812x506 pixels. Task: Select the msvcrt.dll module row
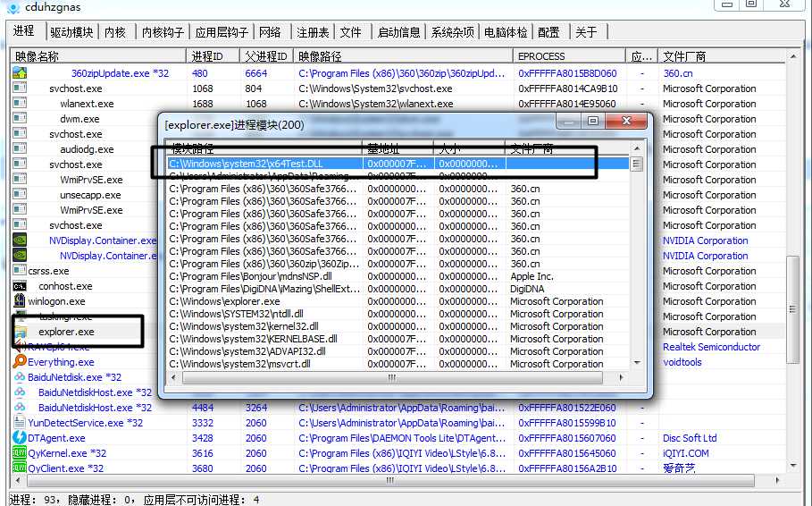click(398, 364)
